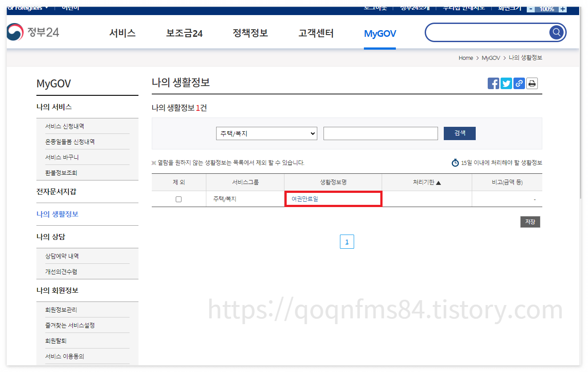Select 나의 생활정보 in sidebar
This screenshot has width=588, height=372.
pyautogui.click(x=57, y=214)
